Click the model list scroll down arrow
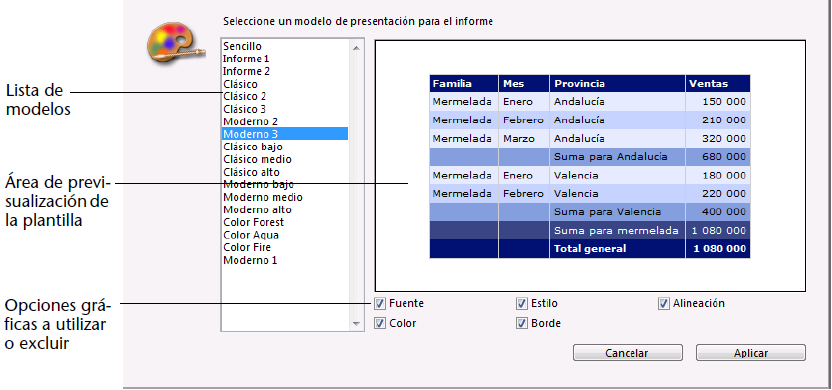832x390 pixels. point(356,323)
